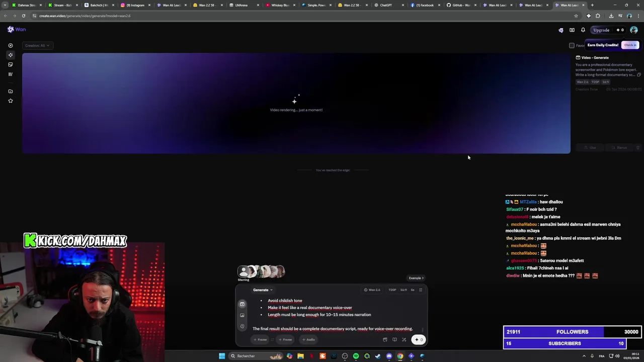Open the user profile avatar
This screenshot has height=362, width=644.
634,30
